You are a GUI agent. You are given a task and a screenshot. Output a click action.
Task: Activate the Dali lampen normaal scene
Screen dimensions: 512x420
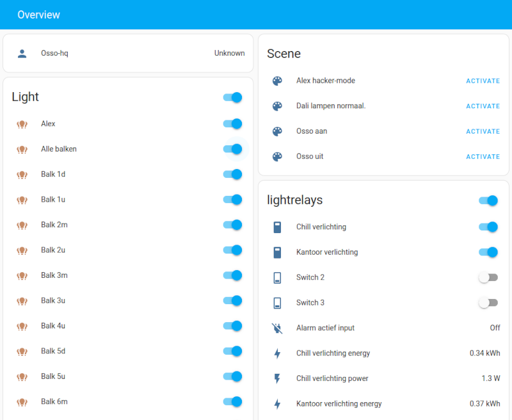click(x=483, y=106)
